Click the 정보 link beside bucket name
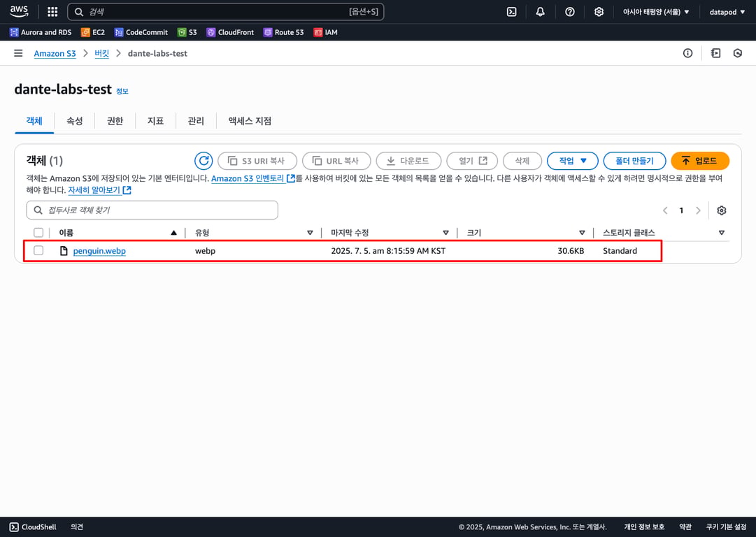 click(x=122, y=91)
